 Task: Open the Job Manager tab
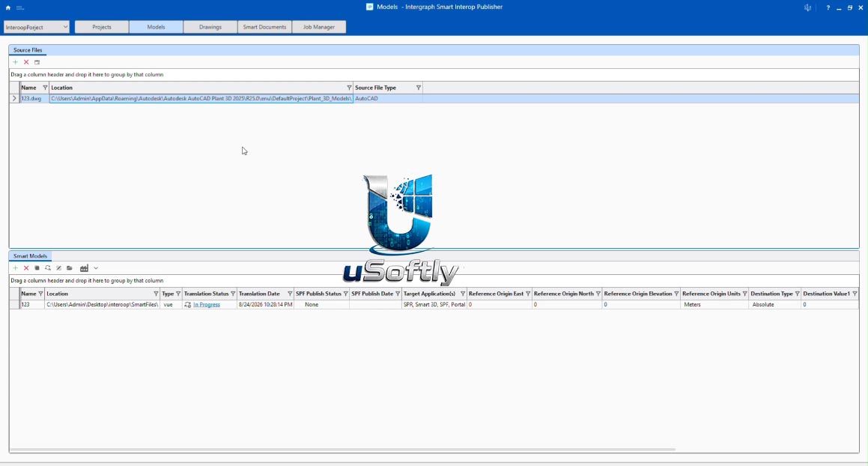319,27
